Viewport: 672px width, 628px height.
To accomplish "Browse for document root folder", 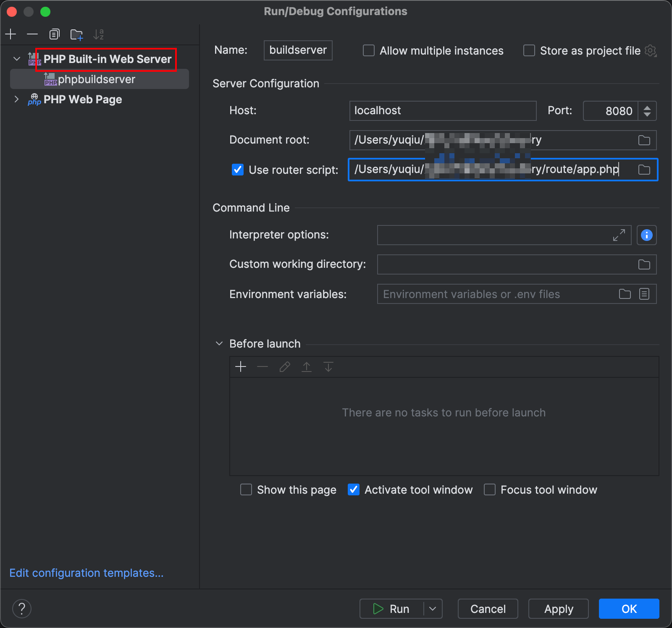I will pyautogui.click(x=644, y=140).
